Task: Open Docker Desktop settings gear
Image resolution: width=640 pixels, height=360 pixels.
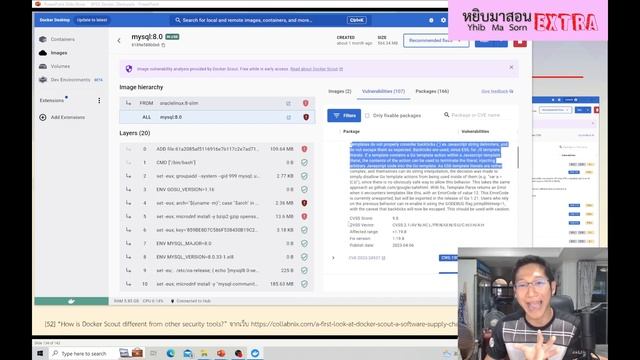Action: (443, 20)
